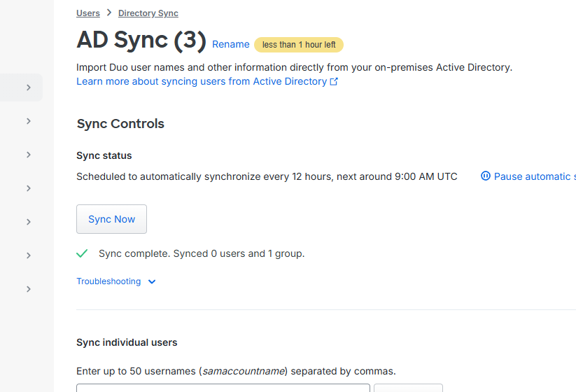
Task: Expand the highlighted sidebar menu chevron
Action: (x=29, y=87)
